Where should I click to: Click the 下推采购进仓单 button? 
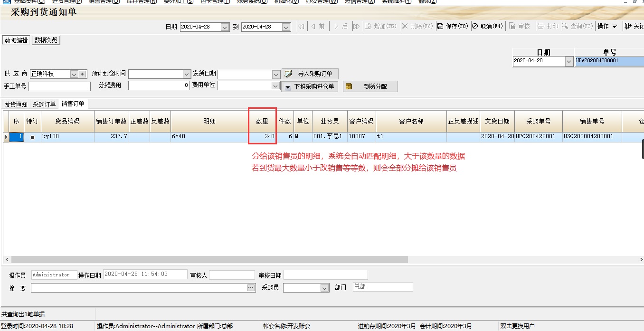pyautogui.click(x=310, y=86)
